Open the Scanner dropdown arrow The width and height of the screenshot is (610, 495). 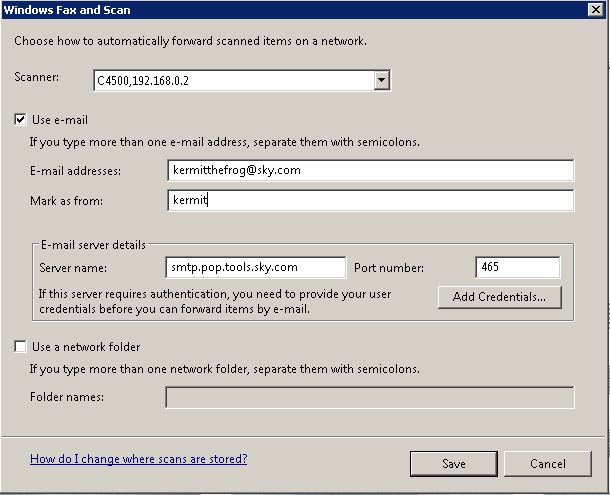(x=382, y=81)
